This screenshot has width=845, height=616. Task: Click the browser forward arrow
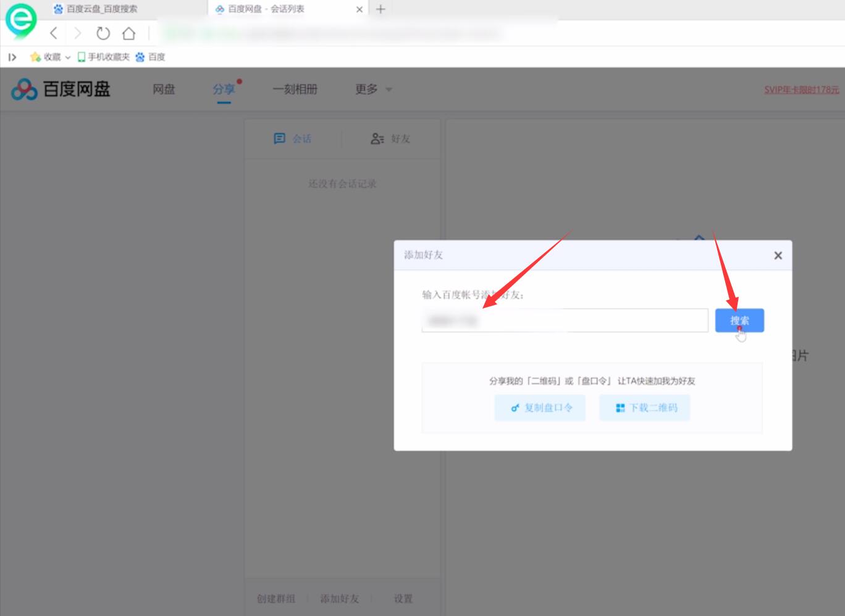pyautogui.click(x=78, y=33)
